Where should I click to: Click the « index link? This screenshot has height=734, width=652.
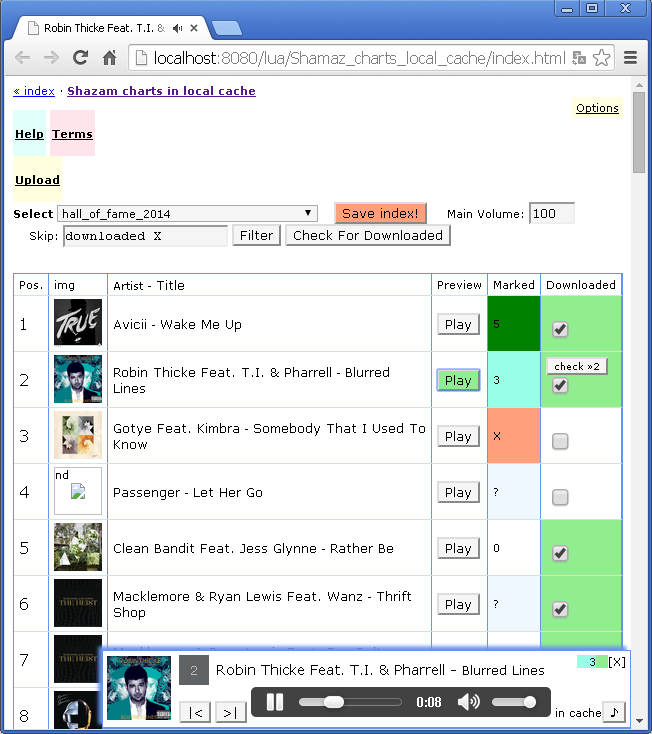pos(34,91)
